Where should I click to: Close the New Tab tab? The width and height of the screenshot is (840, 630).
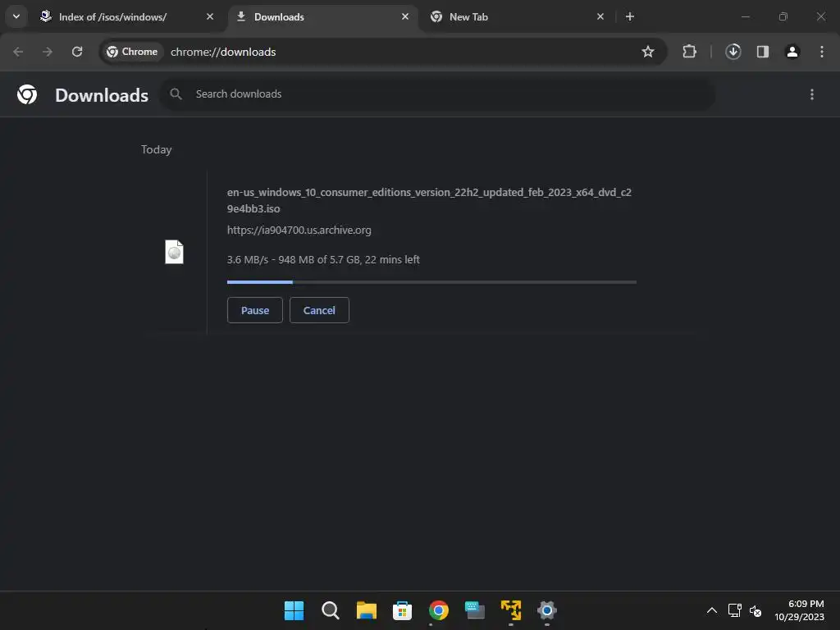click(x=600, y=16)
